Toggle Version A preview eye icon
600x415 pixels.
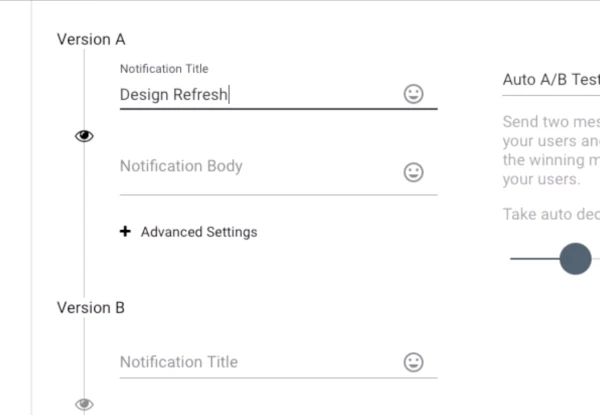[85, 136]
